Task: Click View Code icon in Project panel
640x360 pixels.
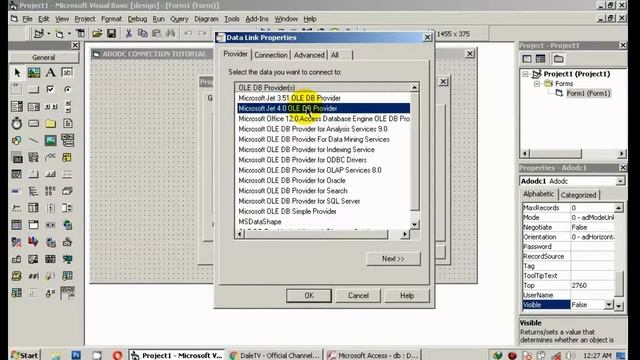Action: tap(527, 59)
